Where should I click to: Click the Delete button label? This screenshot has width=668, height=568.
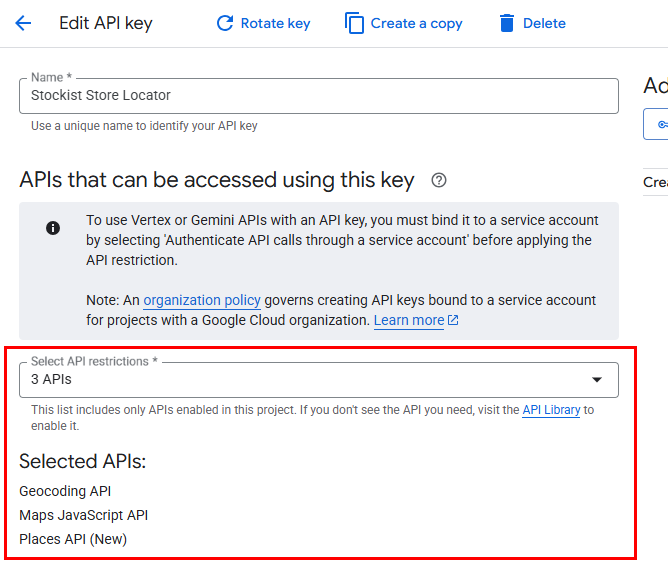pos(544,23)
